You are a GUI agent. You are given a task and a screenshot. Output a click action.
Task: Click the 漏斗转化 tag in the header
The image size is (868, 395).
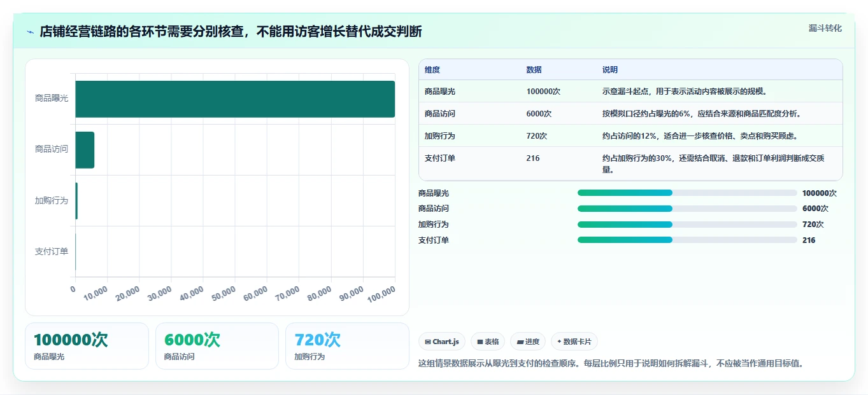coord(825,28)
